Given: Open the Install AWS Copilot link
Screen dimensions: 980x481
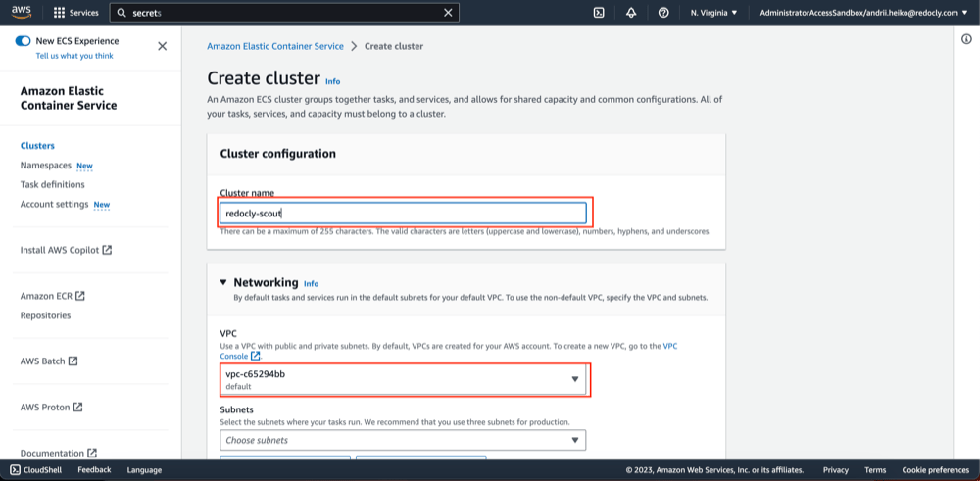Looking at the screenshot, I should 60,250.
